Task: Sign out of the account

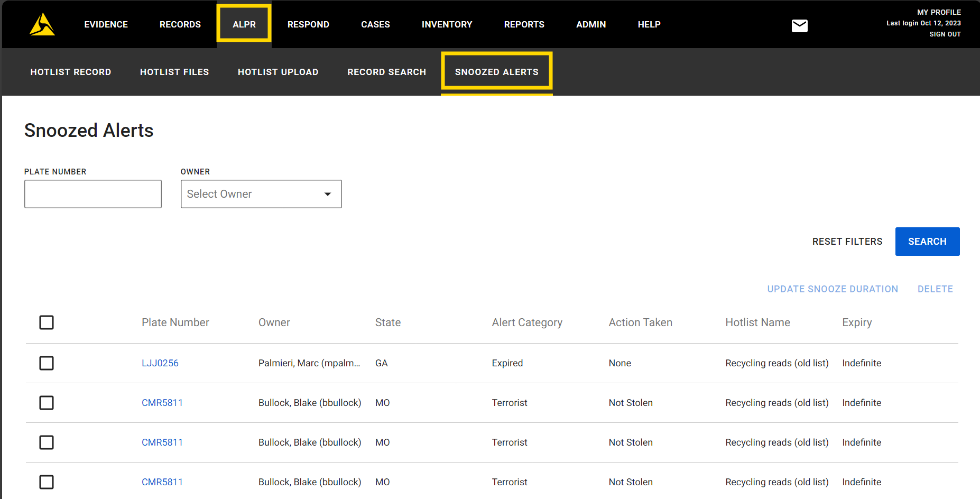Action: coord(945,34)
